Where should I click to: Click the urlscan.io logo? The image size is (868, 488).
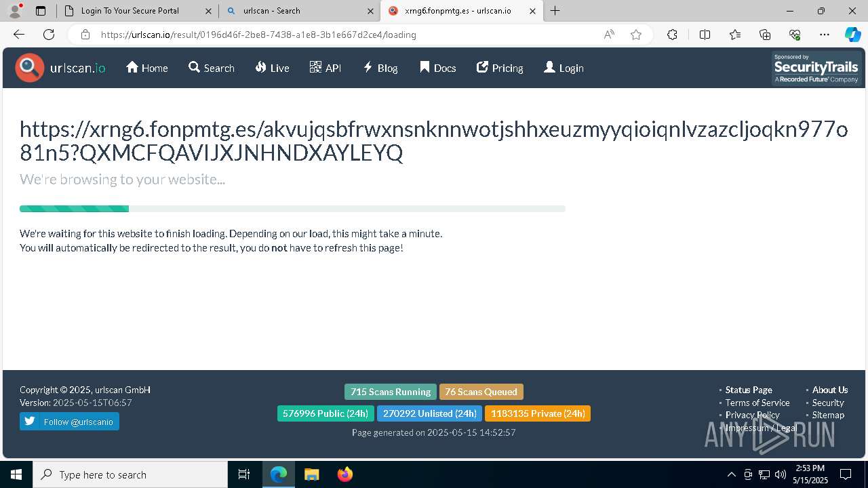[60, 68]
